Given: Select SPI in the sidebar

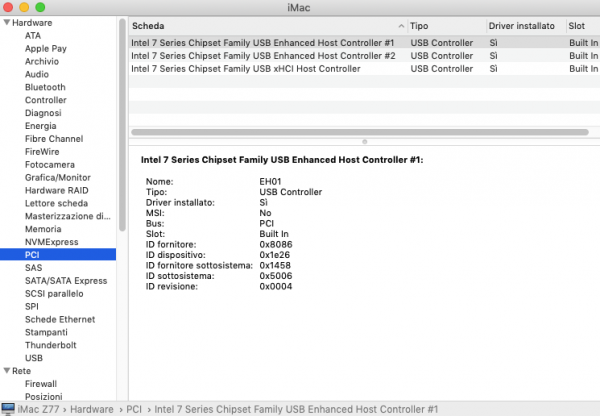Looking at the screenshot, I should (32, 306).
